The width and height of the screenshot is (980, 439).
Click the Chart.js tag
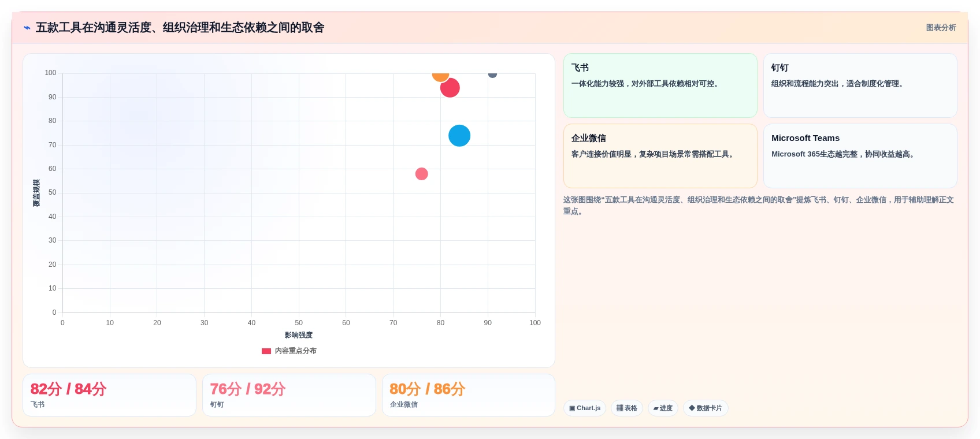[585, 408]
